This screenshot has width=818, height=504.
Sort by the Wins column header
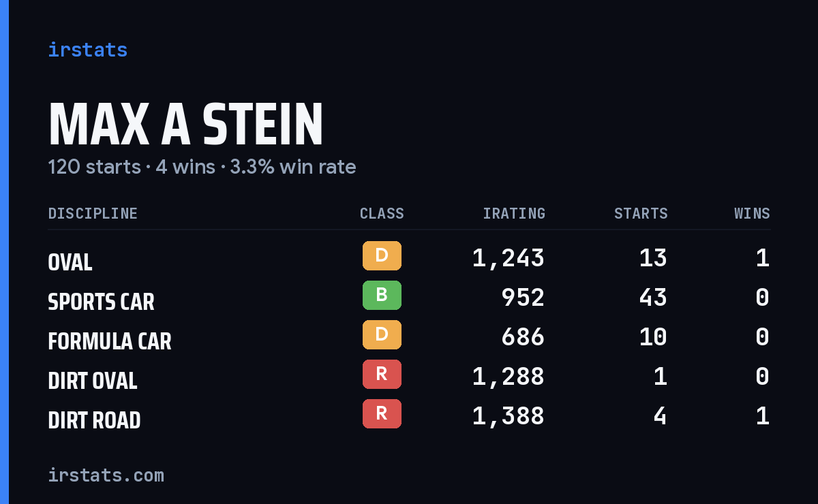[x=752, y=214]
